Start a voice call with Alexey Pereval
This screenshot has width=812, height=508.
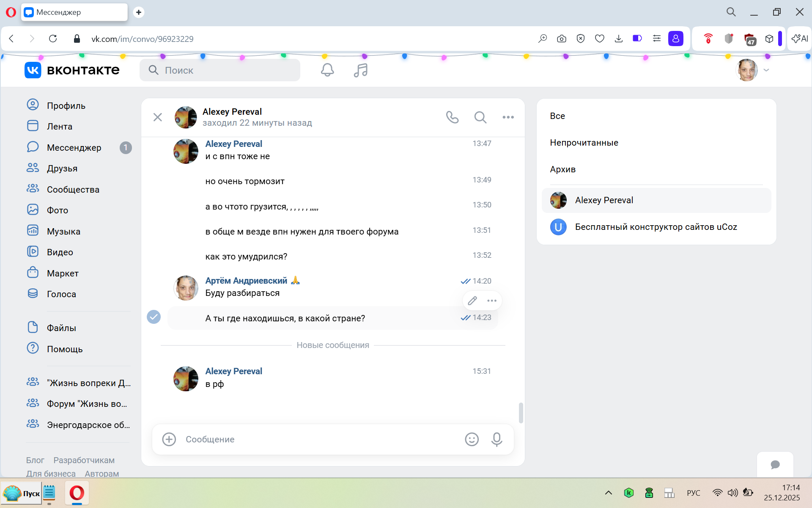(x=452, y=117)
